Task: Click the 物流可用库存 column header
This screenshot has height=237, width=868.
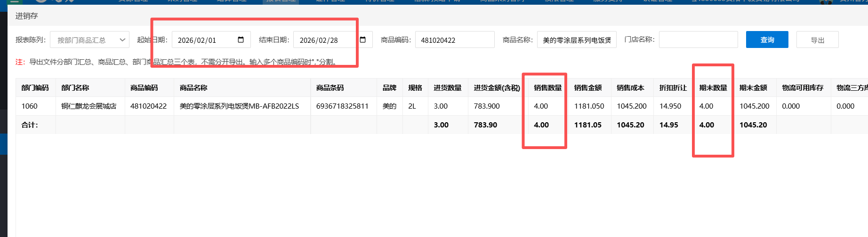Action: tap(803, 88)
